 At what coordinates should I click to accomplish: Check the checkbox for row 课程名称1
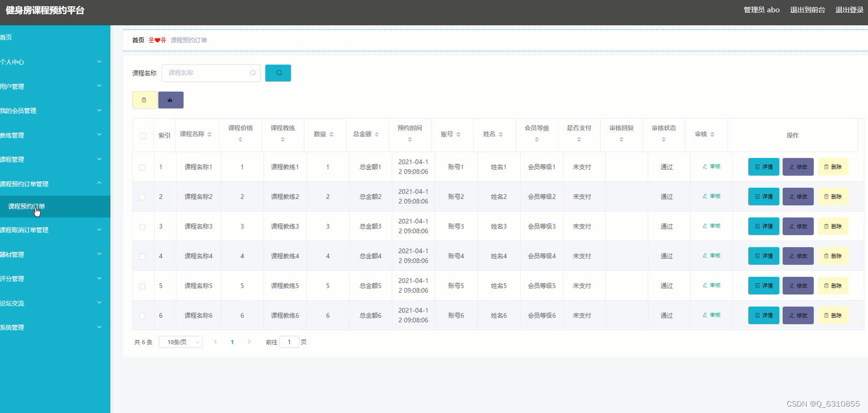pyautogui.click(x=142, y=168)
